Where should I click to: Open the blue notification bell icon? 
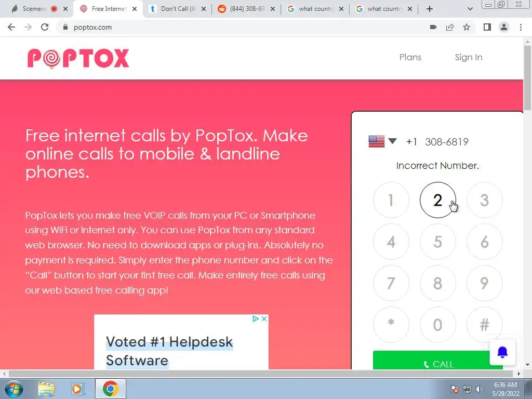coord(502,353)
